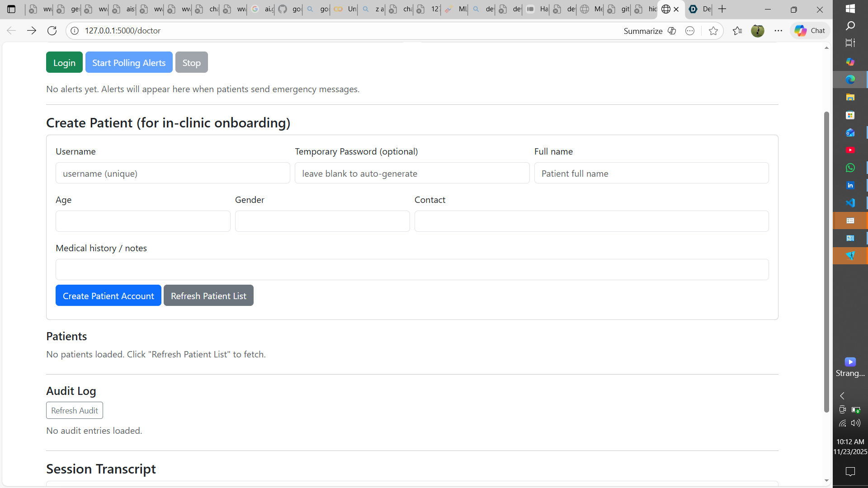The image size is (868, 488).
Task: Start Polling Alerts button click
Action: tap(129, 62)
